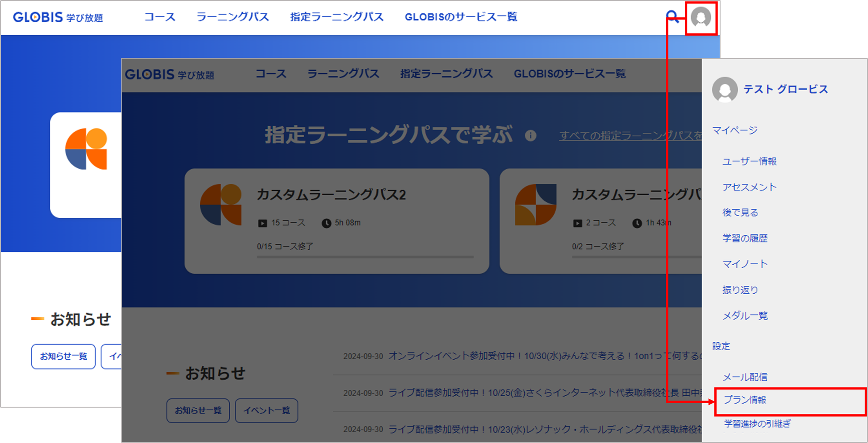Click the GLOBIS 学び放題 logo in the back window

click(x=58, y=17)
